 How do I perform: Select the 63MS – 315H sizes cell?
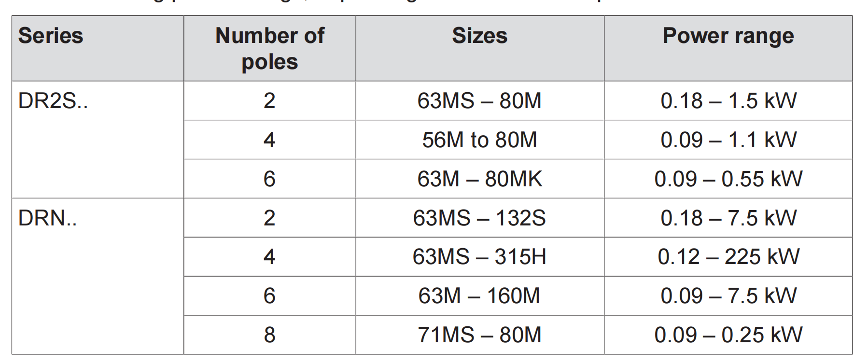479,257
